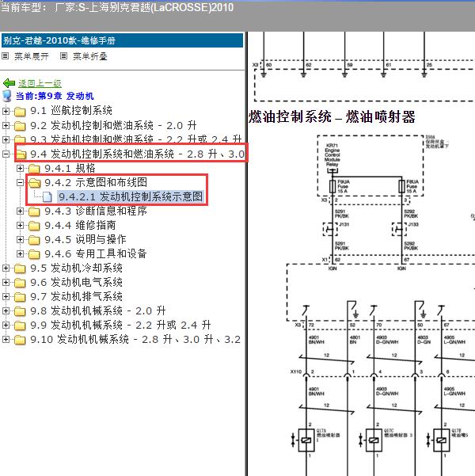Collapse the 9.4 发动机控制系统和燃油系统 node
475x476 pixels.
pyautogui.click(x=6, y=154)
